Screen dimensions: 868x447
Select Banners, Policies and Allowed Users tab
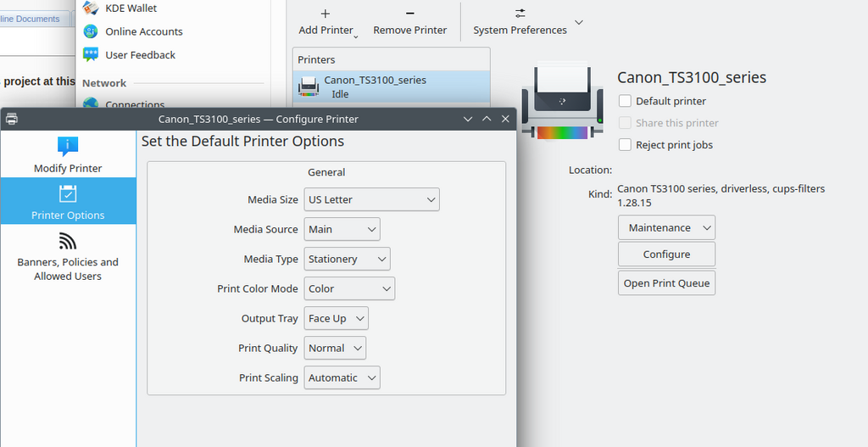pos(68,256)
